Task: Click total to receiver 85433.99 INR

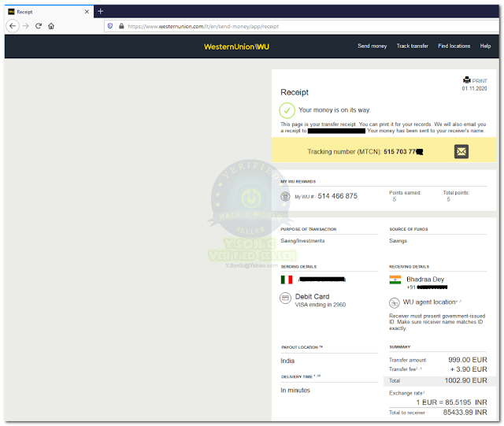Action: 465,413
